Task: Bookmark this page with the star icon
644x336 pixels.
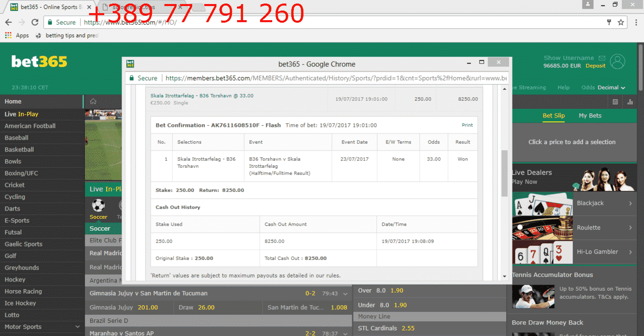Action: [621, 22]
